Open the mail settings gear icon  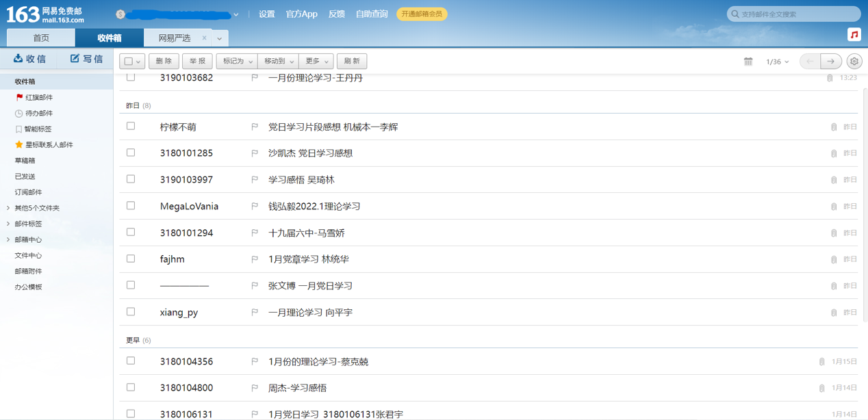(854, 62)
